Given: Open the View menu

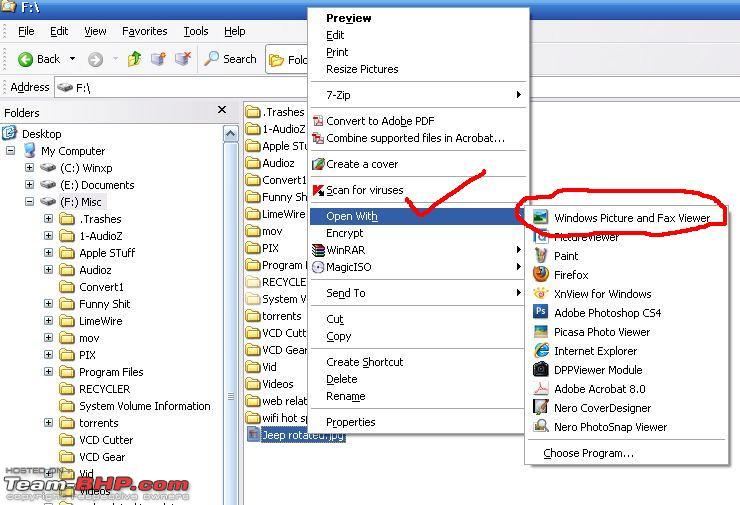Looking at the screenshot, I should tap(95, 31).
